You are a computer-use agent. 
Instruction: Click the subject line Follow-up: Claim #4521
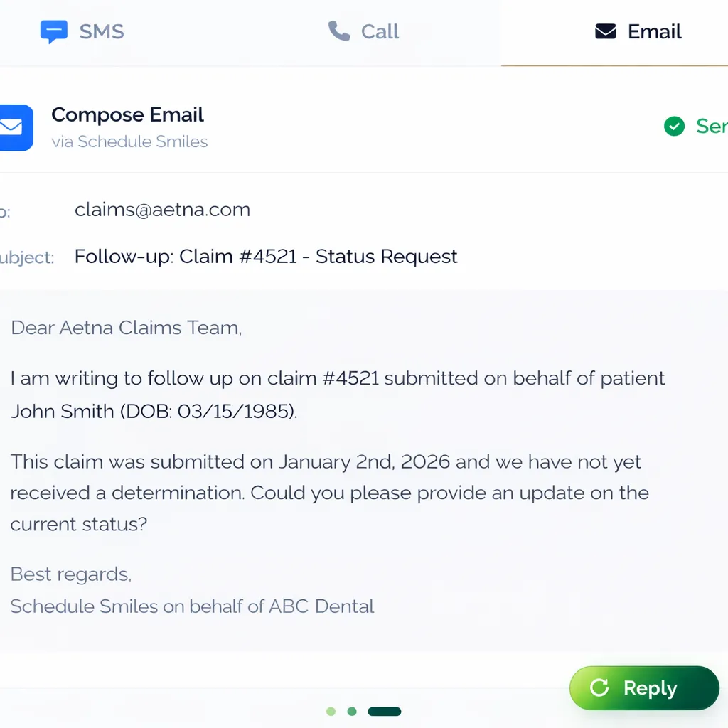266,256
